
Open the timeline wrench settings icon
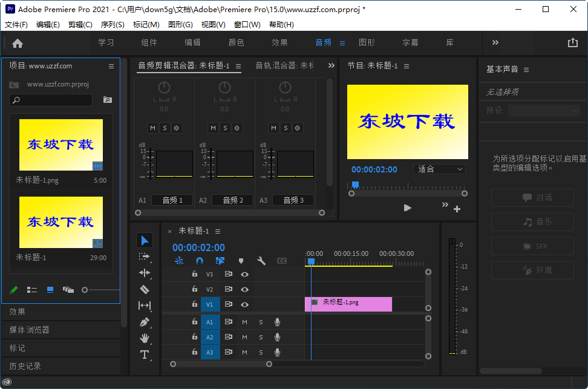point(261,261)
